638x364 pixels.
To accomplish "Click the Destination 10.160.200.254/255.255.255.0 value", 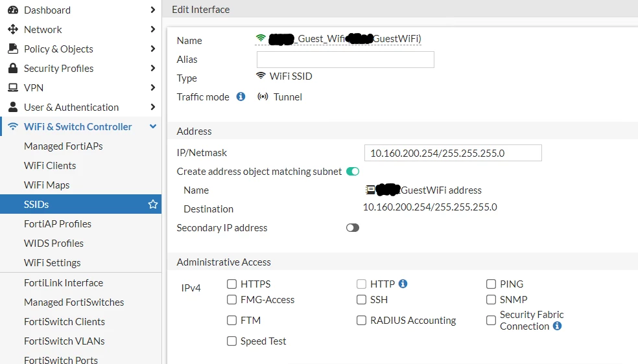I will pos(430,207).
